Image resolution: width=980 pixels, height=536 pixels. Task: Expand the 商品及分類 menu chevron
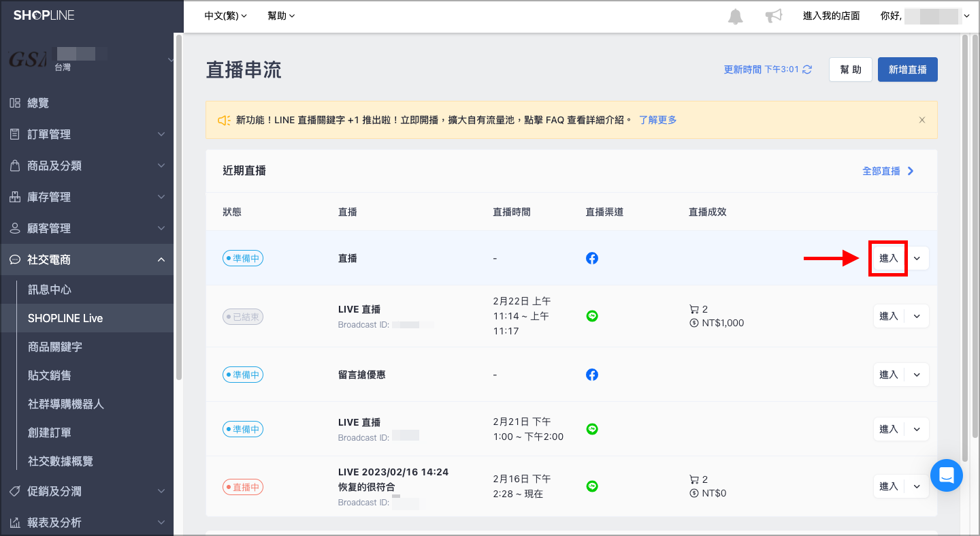161,165
